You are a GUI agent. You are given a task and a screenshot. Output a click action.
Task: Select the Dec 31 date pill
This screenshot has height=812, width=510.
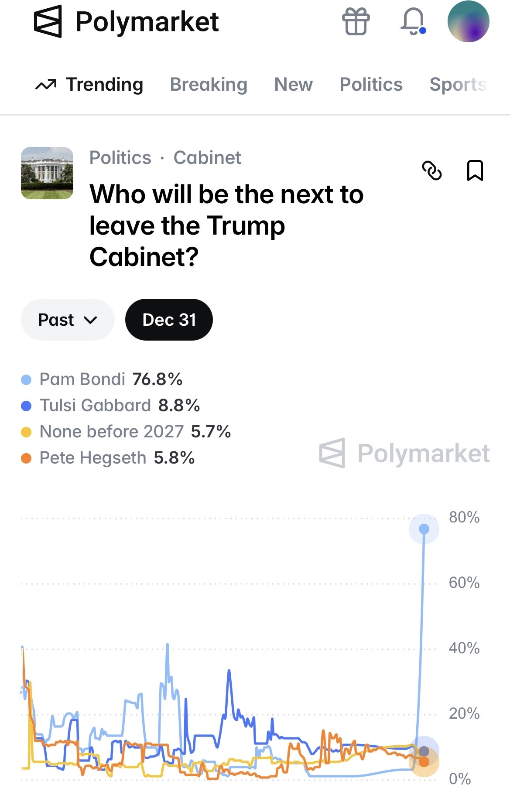click(169, 320)
